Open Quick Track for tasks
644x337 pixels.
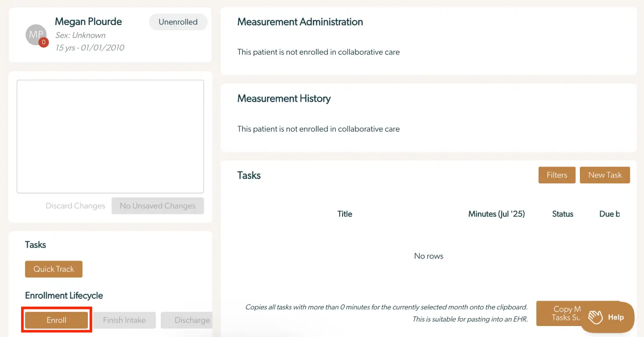pyautogui.click(x=54, y=269)
